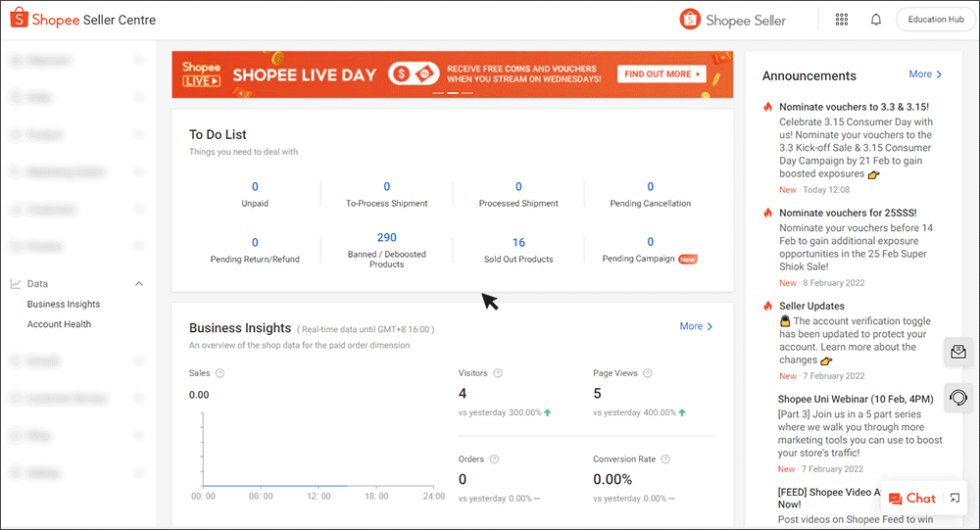Screen dimensions: 980x530
Task: Click the help icon beside Visitors
Action: [x=499, y=373]
